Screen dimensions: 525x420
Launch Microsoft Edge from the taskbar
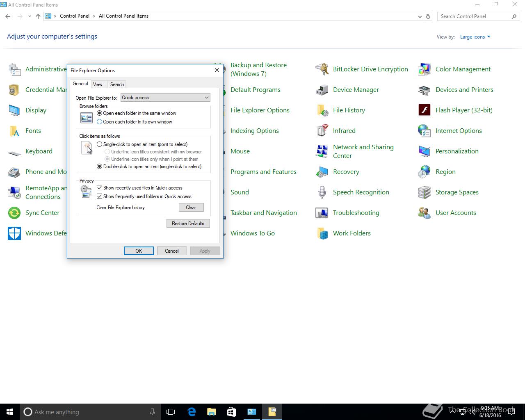[x=192, y=412]
